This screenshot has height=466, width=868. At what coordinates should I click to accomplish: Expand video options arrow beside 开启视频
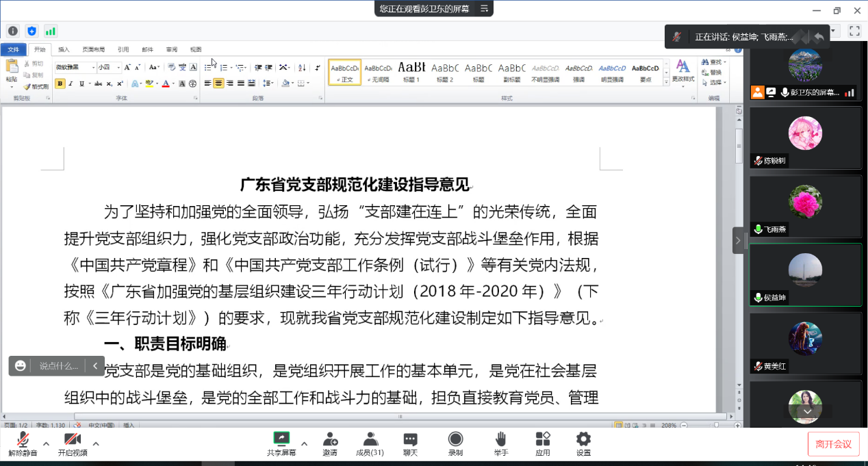tap(96, 443)
